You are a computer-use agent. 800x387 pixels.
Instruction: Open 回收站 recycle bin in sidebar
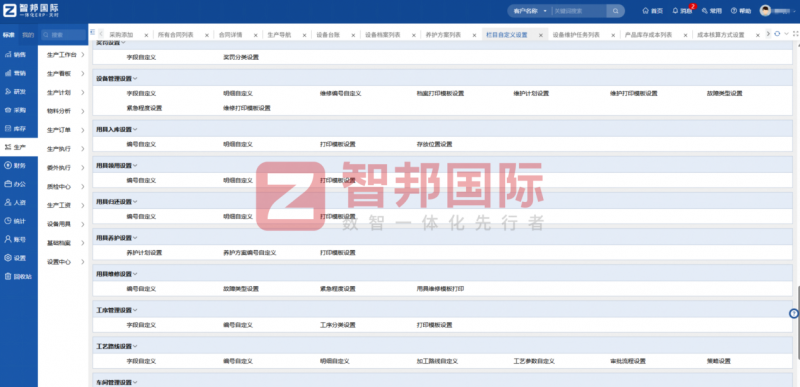[19, 276]
